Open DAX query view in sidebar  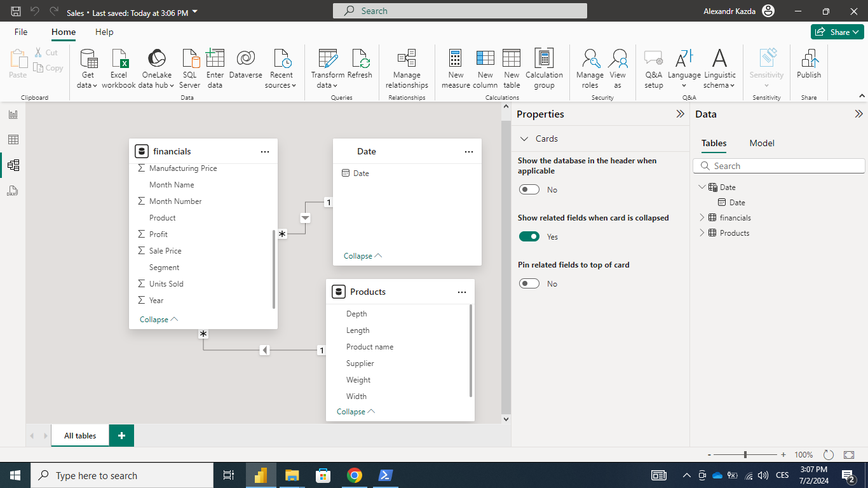(x=13, y=191)
